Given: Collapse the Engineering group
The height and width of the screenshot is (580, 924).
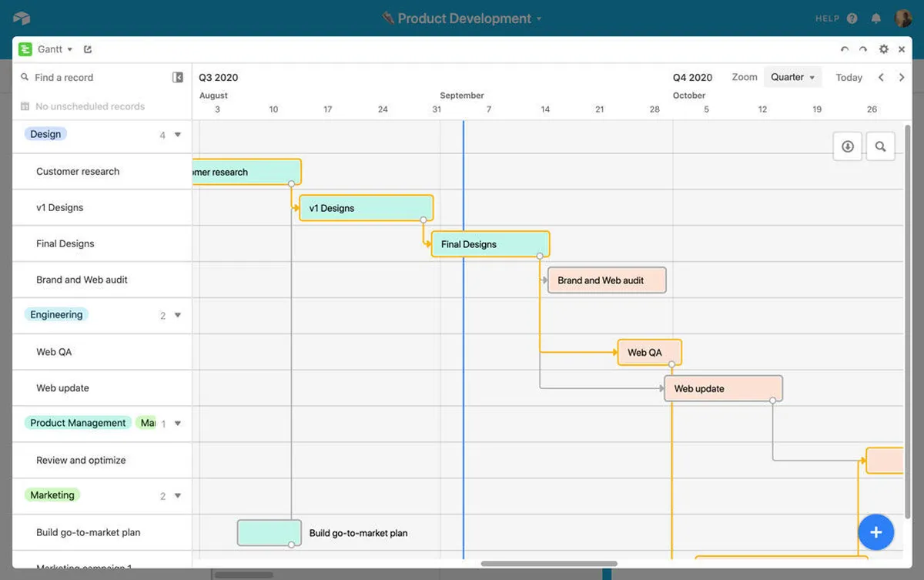Looking at the screenshot, I should (x=178, y=315).
